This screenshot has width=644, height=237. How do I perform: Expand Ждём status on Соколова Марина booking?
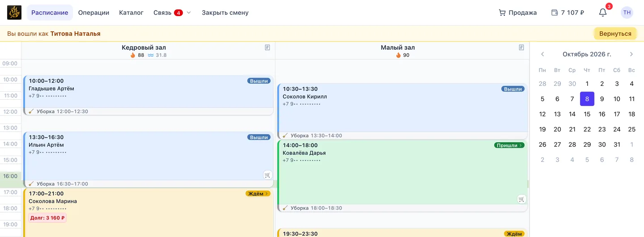click(x=258, y=194)
